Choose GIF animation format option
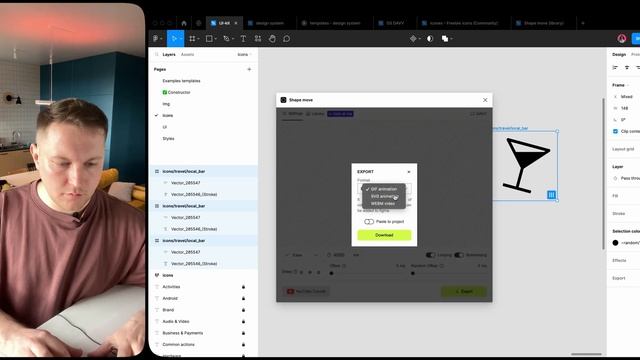The image size is (640, 360). [383, 189]
